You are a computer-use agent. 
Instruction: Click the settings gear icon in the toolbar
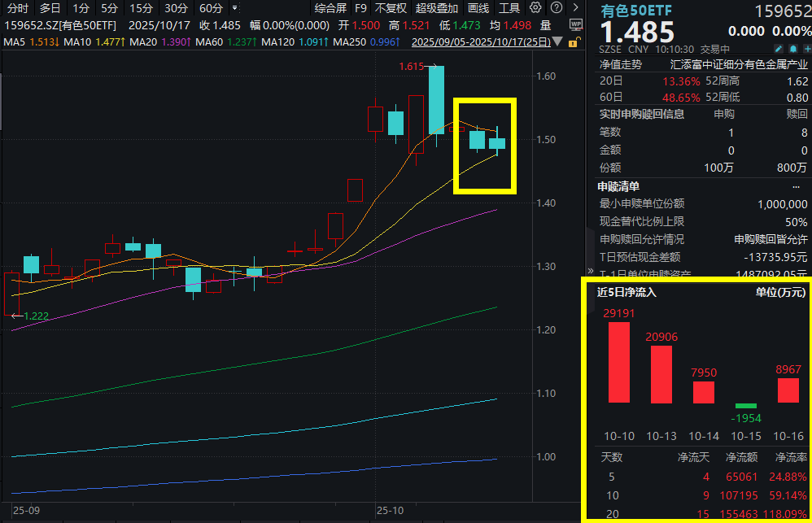point(535,7)
